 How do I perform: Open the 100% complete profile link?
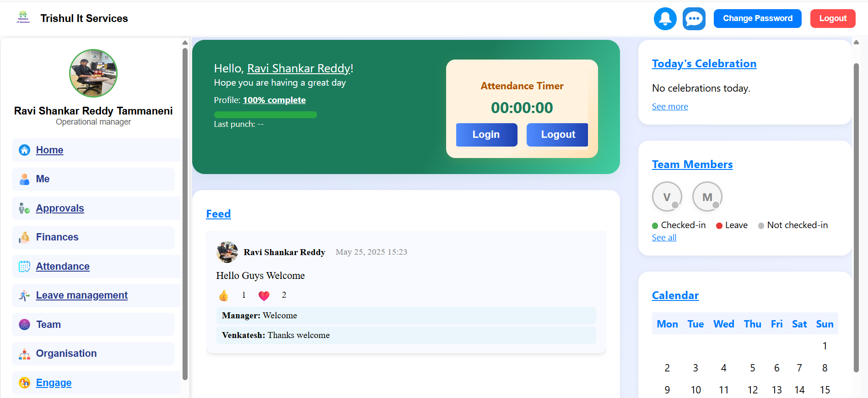tap(274, 100)
